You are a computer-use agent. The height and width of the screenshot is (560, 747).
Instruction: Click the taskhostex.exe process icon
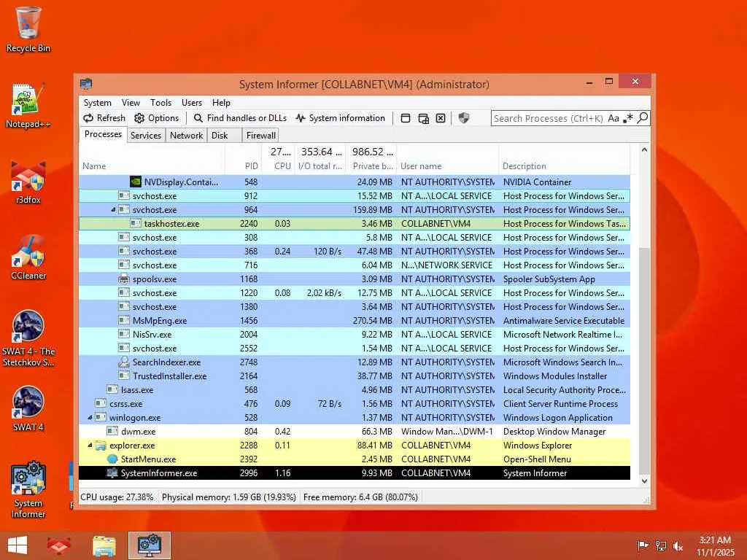pos(136,223)
